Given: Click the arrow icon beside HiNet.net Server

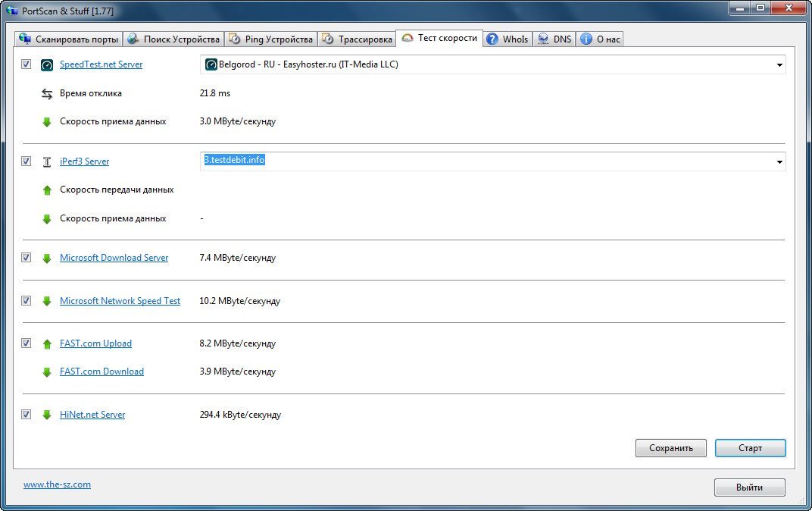Looking at the screenshot, I should click(x=47, y=415).
